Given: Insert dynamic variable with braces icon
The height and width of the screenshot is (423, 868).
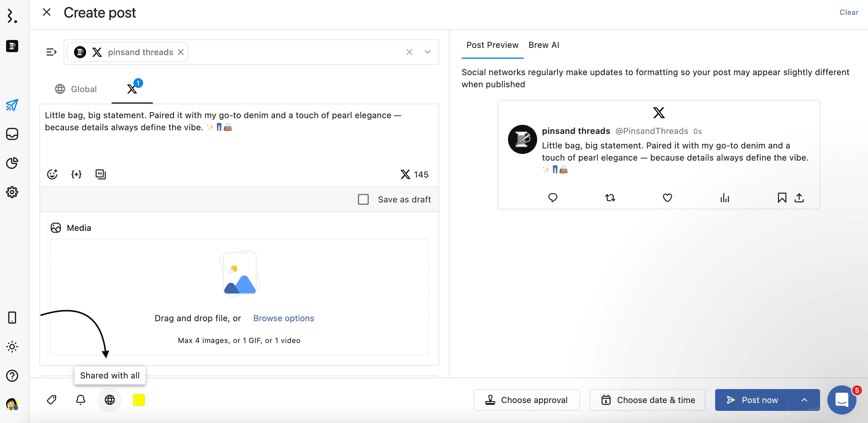Looking at the screenshot, I should tap(76, 174).
